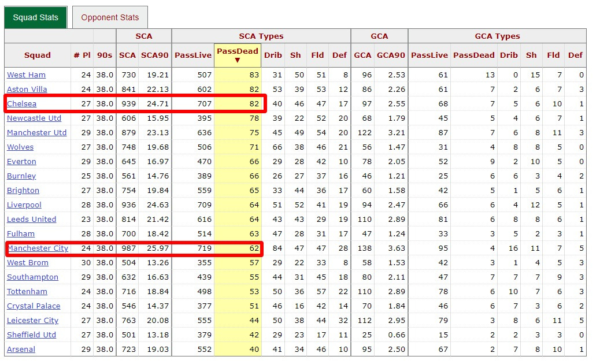
Task: Select Liverpool's PassLive value 709
Action: (205, 205)
